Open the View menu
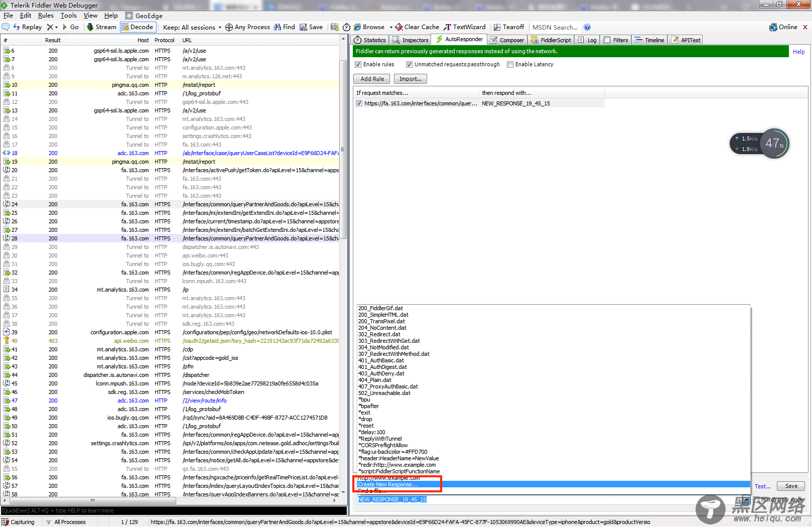Screen dimensions: 812x527 tap(90, 16)
